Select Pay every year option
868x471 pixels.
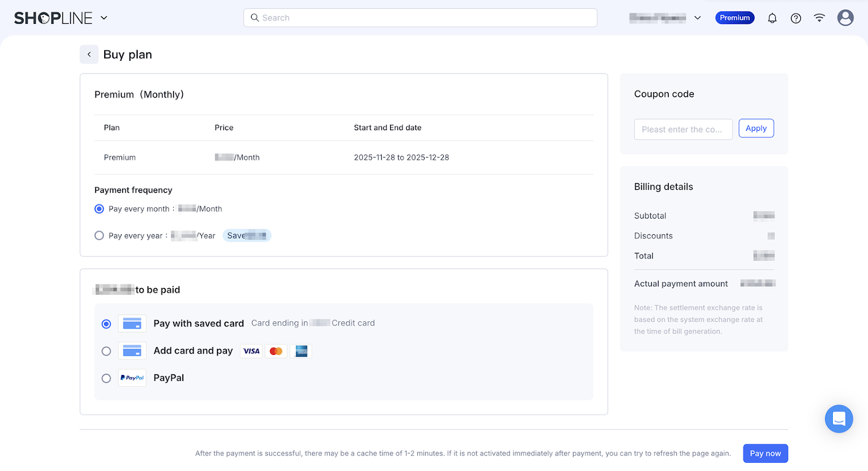point(99,235)
